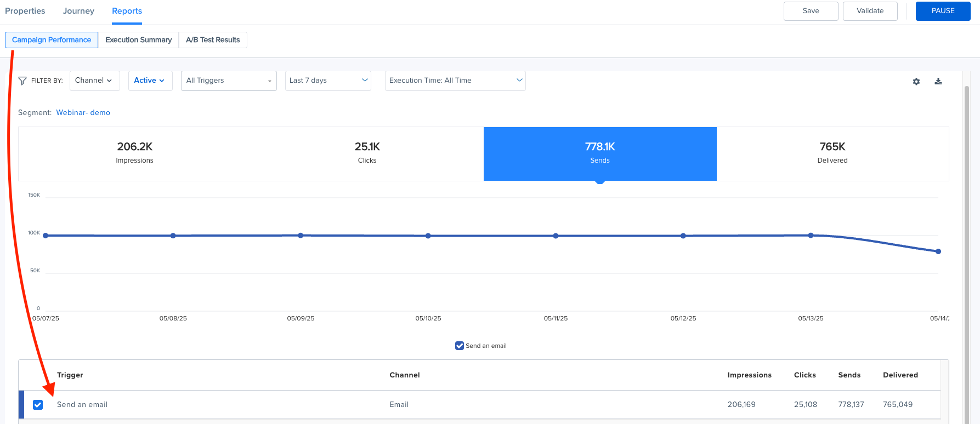Click the 765,049 delivered value
The image size is (980, 424).
[898, 405]
